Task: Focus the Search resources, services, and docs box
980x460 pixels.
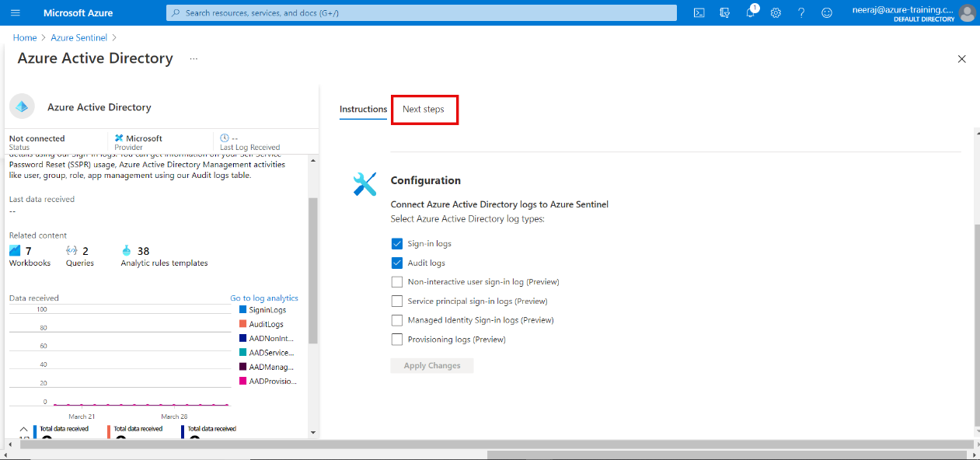Action: click(421, 13)
